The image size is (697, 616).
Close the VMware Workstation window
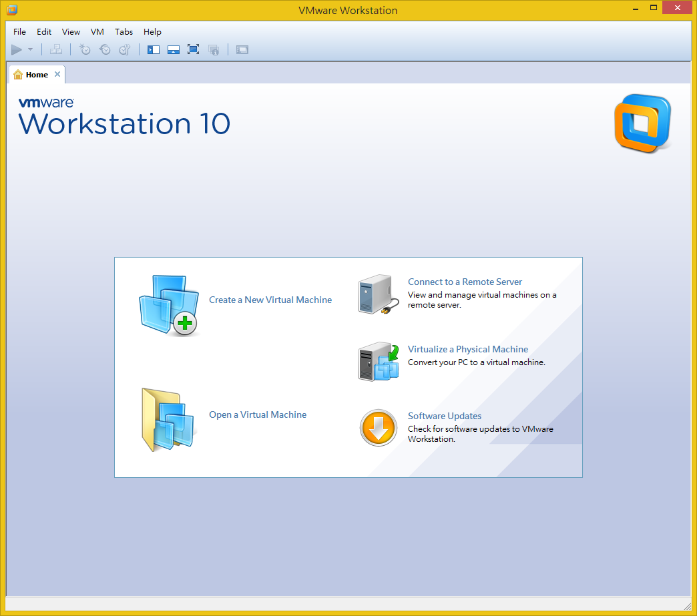pos(678,7)
